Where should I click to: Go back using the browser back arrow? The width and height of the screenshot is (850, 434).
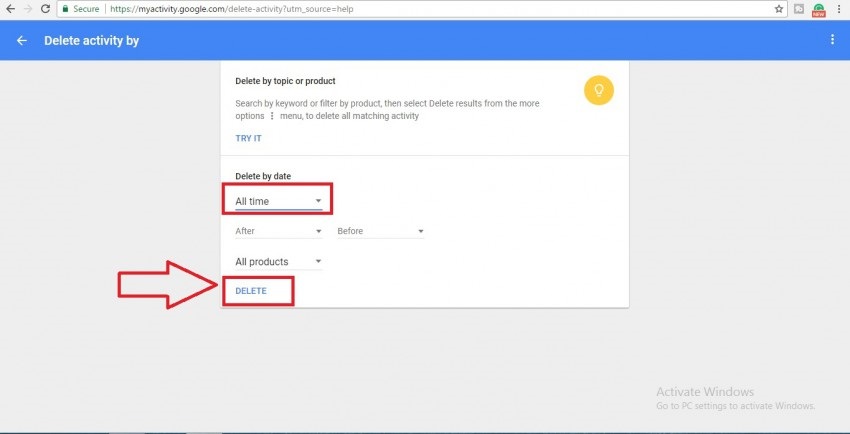10,9
